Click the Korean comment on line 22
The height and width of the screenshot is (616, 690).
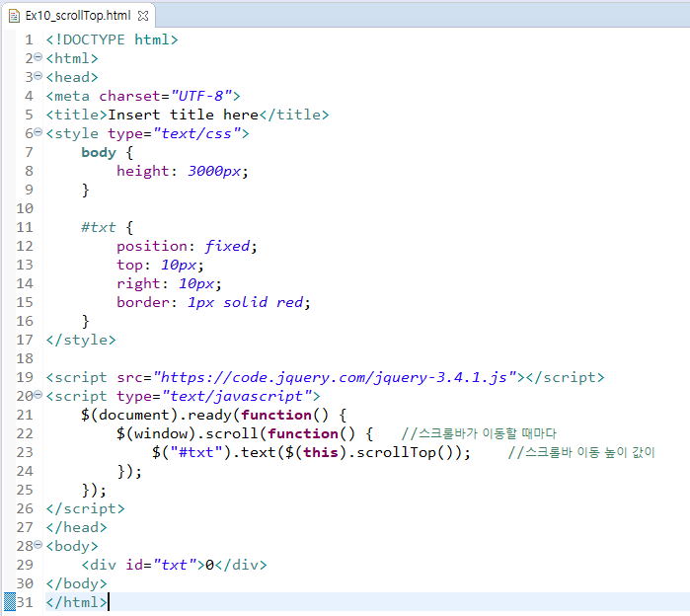tap(479, 433)
